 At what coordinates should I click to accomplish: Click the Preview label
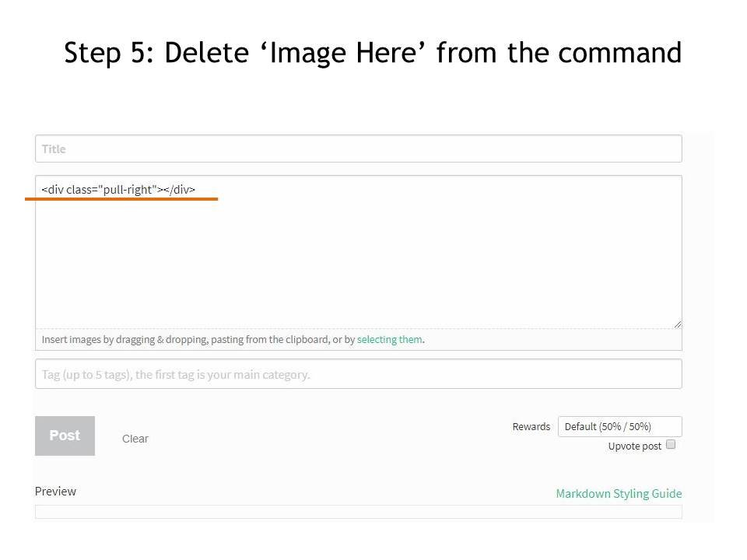point(55,492)
